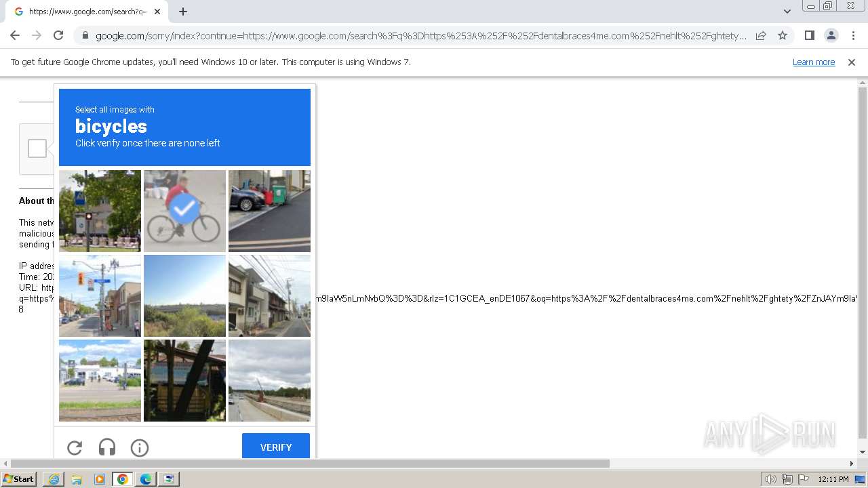The image size is (868, 488).
Task: Open the volume control tray icon
Action: click(x=771, y=479)
